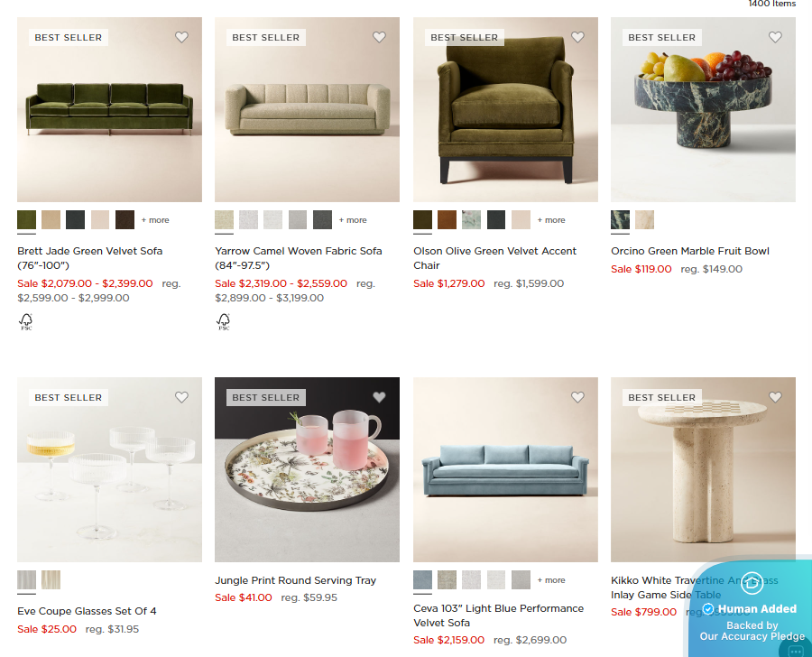The width and height of the screenshot is (812, 657).
Task: Click heart icon on Ceva Light Blue Sofa
Action: point(577,397)
